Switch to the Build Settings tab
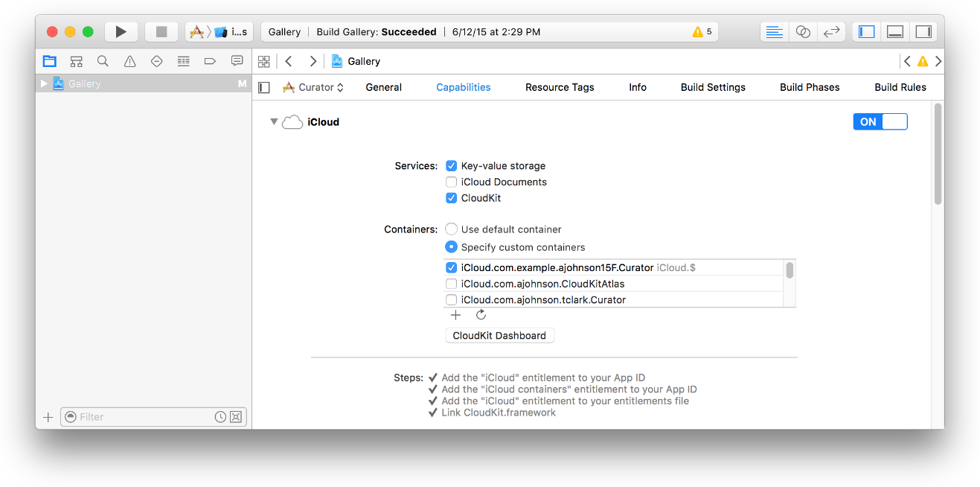The height and width of the screenshot is (487, 980). [712, 87]
